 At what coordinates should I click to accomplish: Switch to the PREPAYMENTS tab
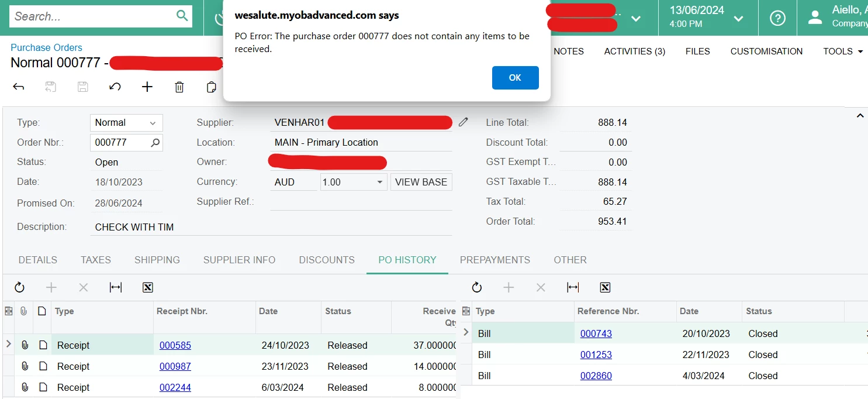[494, 260]
